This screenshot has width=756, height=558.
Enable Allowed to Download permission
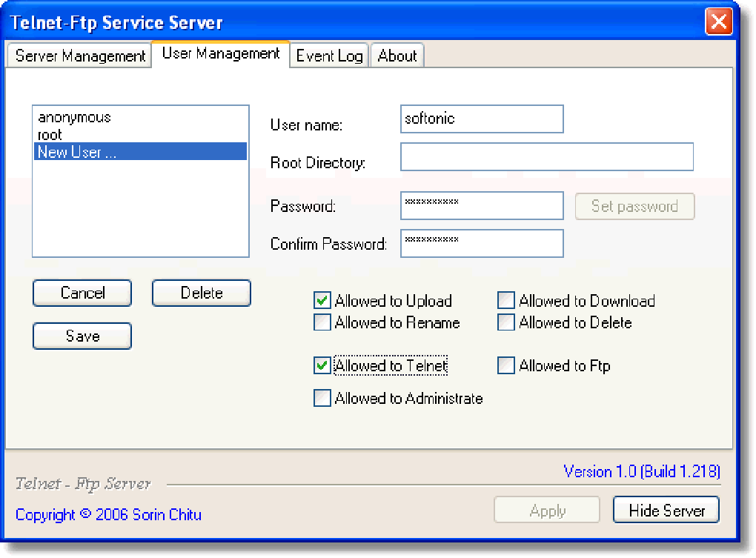point(505,300)
